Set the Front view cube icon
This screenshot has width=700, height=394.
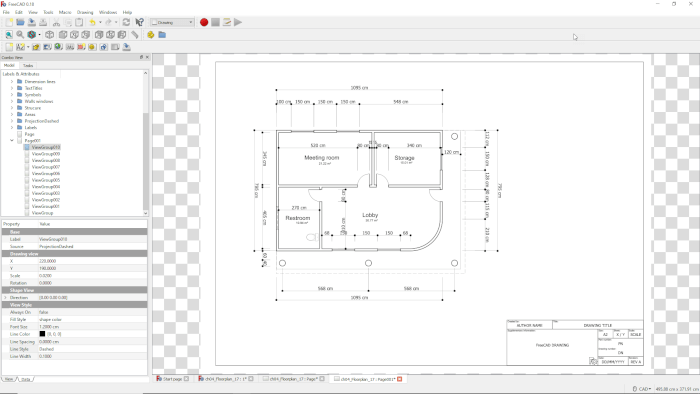(63, 35)
